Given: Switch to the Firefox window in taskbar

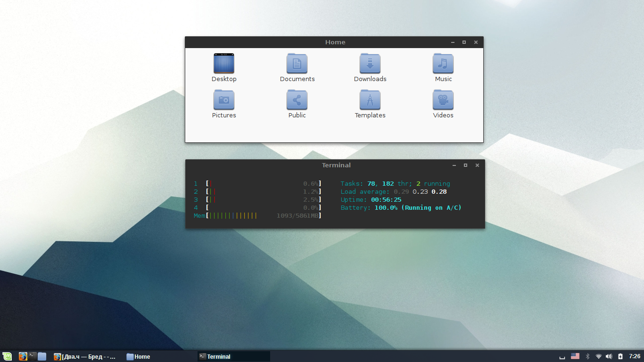Looking at the screenshot, I should click(x=85, y=357).
